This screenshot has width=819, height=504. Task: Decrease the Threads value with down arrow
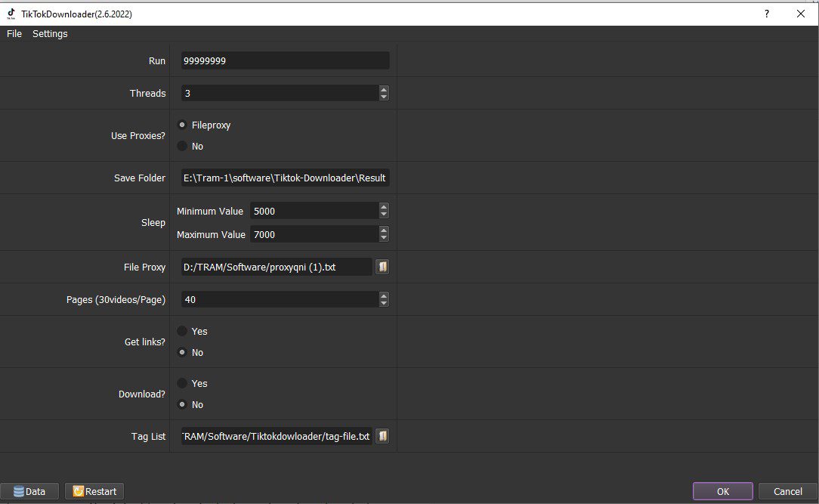pos(384,97)
